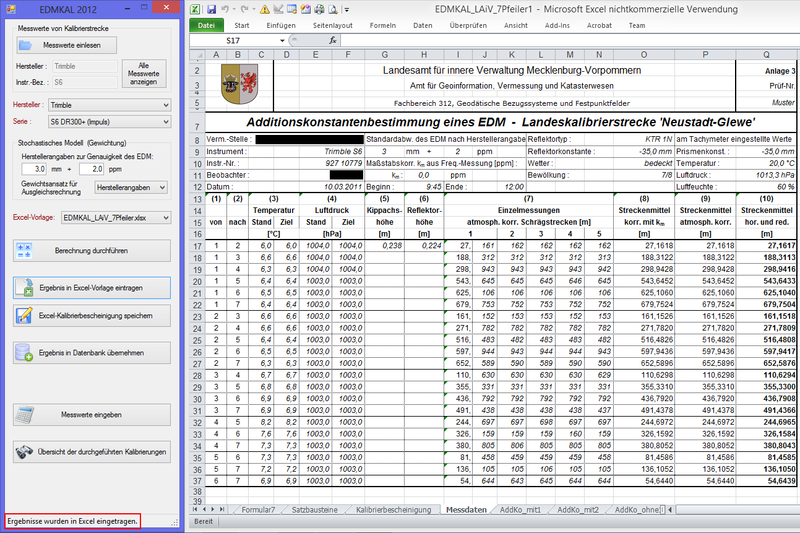Image resolution: width=800 pixels, height=533 pixels.
Task: Open the Daten ribbon tab
Action: 422,25
